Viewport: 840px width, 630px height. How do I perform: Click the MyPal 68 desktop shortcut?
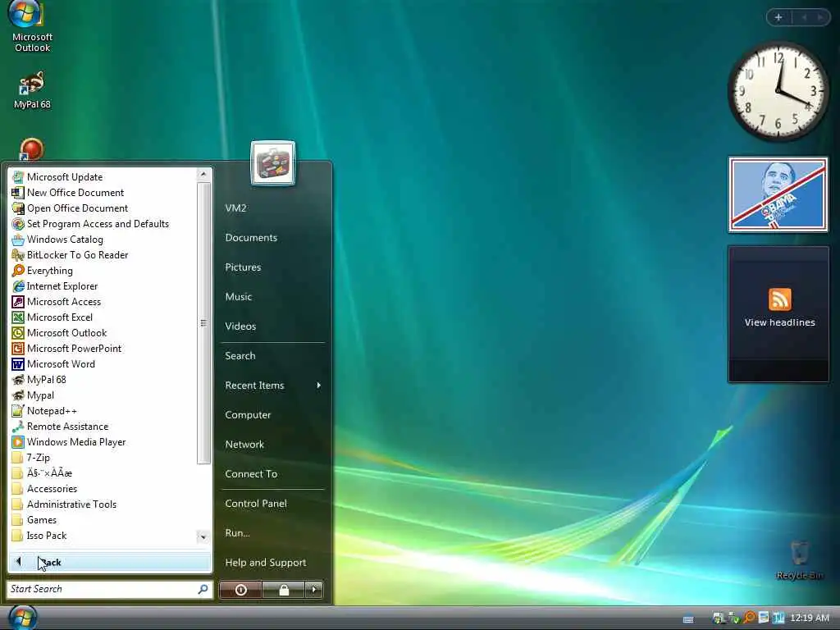click(32, 90)
